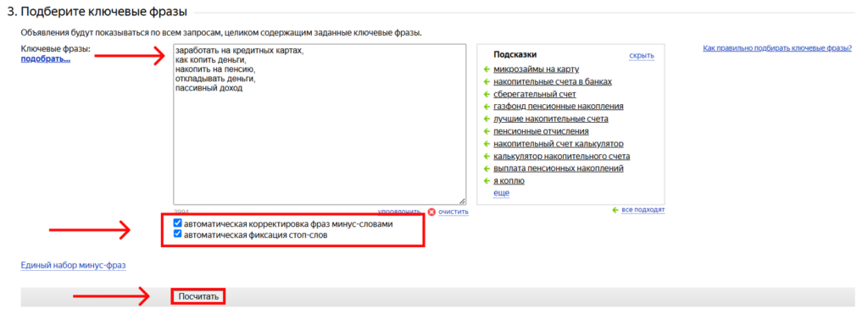The image size is (868, 314).
Task: Add suggestion arrow for микрозаймы на карту
Action: point(487,69)
